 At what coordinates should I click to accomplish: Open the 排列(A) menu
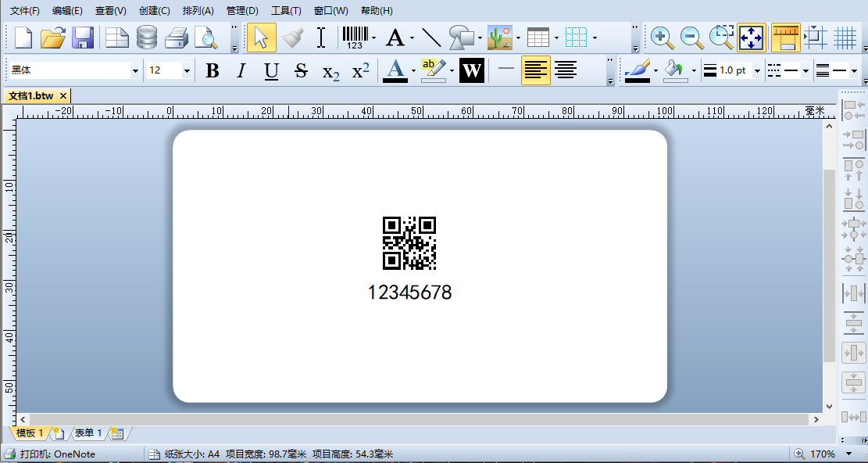pyautogui.click(x=198, y=10)
